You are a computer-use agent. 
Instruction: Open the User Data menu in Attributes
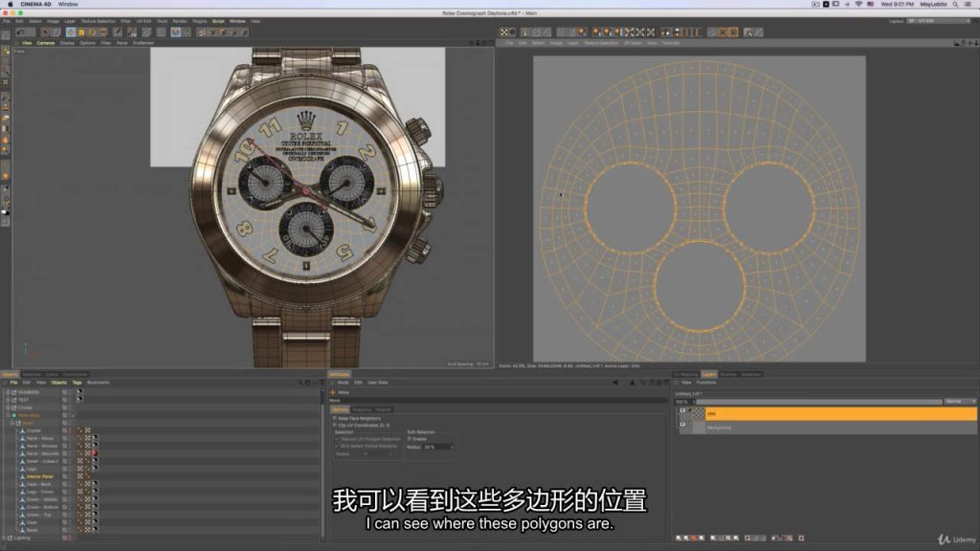(377, 383)
